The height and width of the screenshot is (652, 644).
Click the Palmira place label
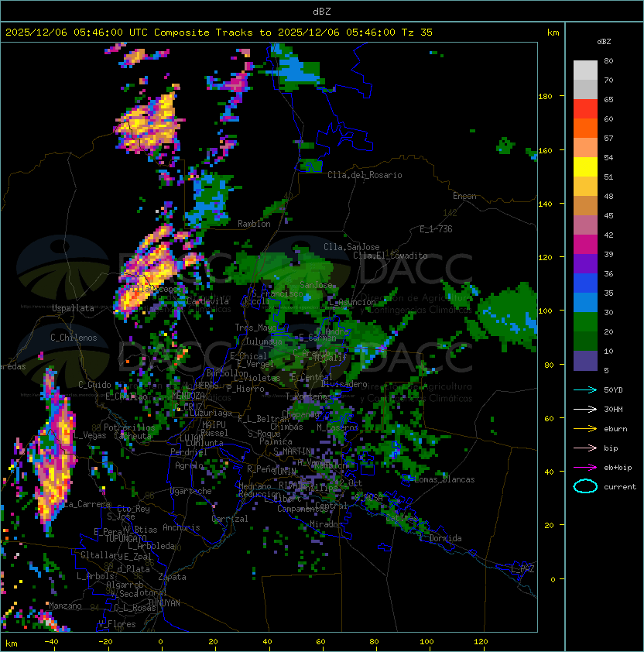coord(276,441)
